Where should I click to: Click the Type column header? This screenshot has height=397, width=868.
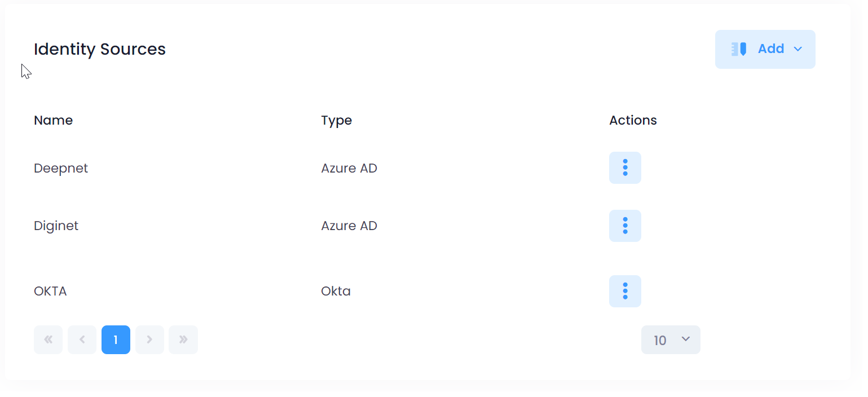(337, 120)
